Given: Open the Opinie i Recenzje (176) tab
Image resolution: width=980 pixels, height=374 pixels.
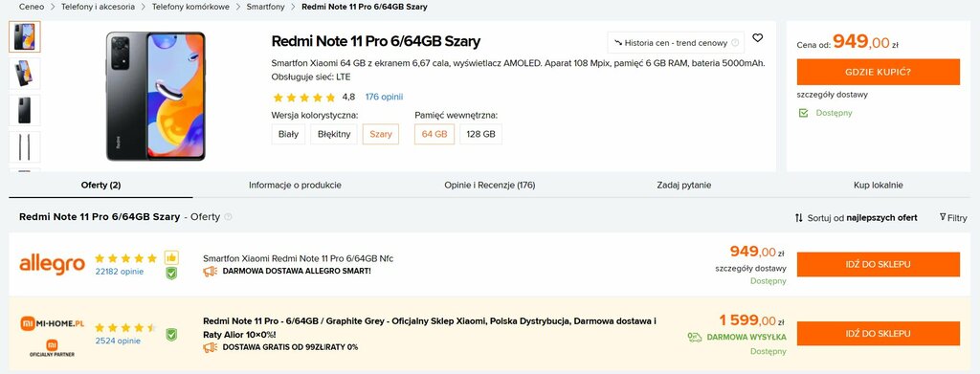Looking at the screenshot, I should tap(489, 186).
